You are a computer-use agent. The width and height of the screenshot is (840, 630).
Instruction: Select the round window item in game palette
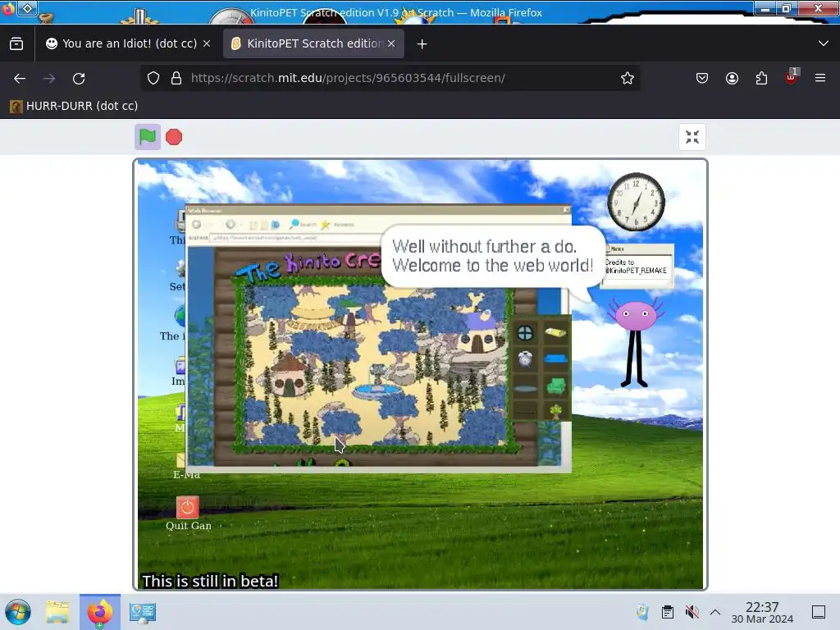pyautogui.click(x=525, y=333)
